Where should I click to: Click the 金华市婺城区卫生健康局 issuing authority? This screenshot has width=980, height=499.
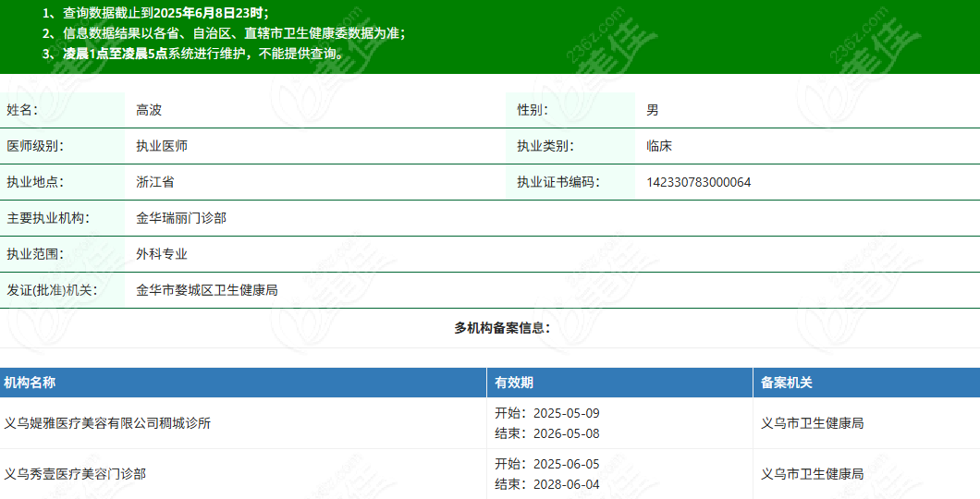pos(207,290)
